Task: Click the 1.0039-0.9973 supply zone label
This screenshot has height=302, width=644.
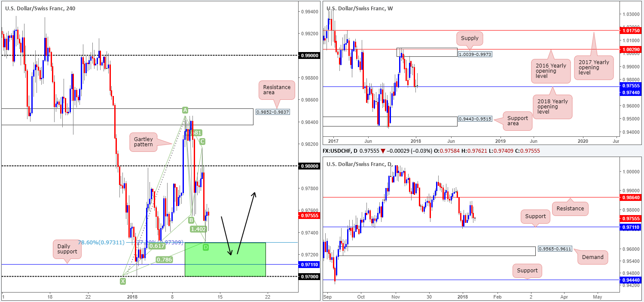Action: (475, 54)
